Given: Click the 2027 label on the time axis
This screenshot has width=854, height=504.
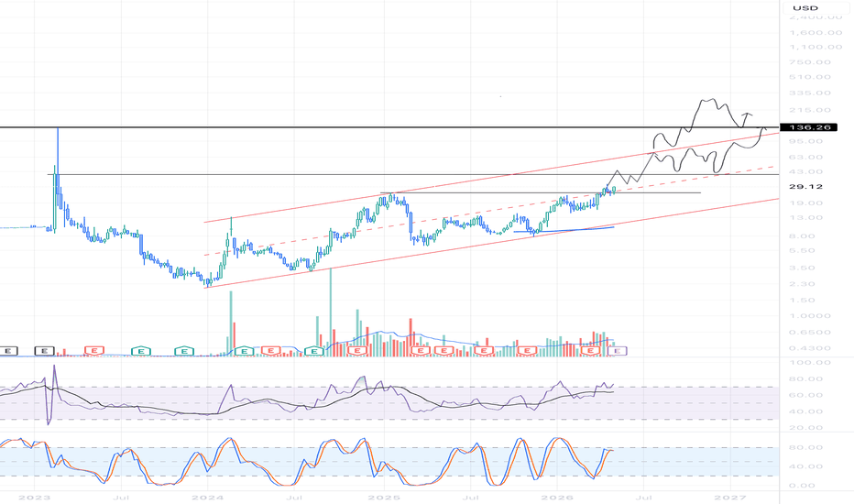Looking at the screenshot, I should (x=730, y=498).
